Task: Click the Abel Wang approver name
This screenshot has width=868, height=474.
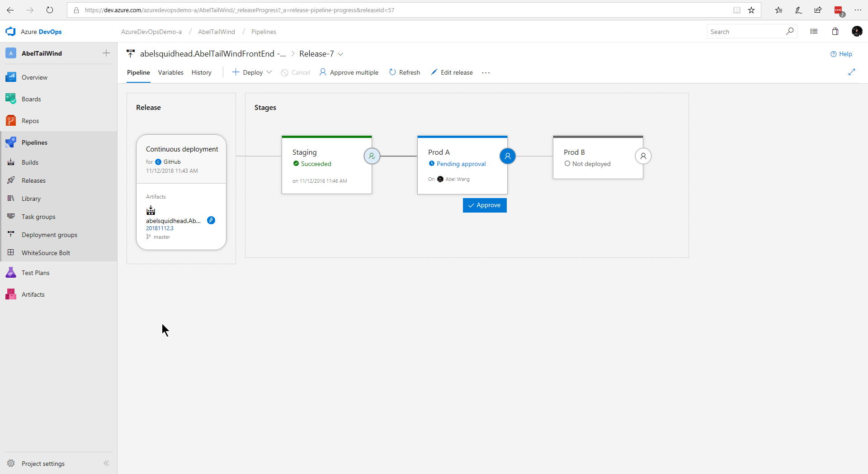Action: [x=458, y=179]
